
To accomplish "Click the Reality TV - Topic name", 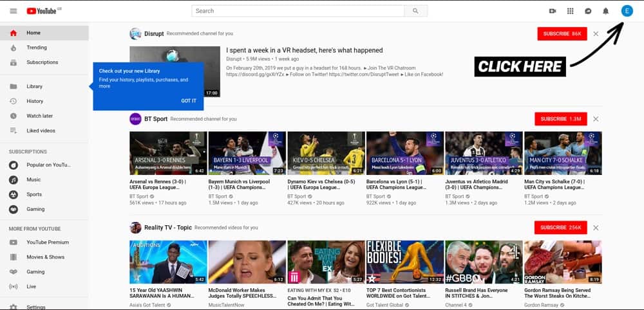I will [168, 228].
